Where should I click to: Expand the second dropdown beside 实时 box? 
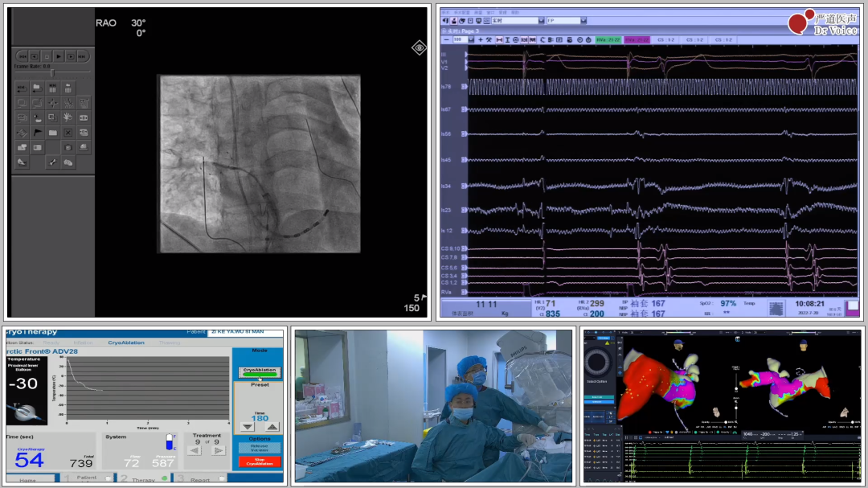(x=583, y=21)
